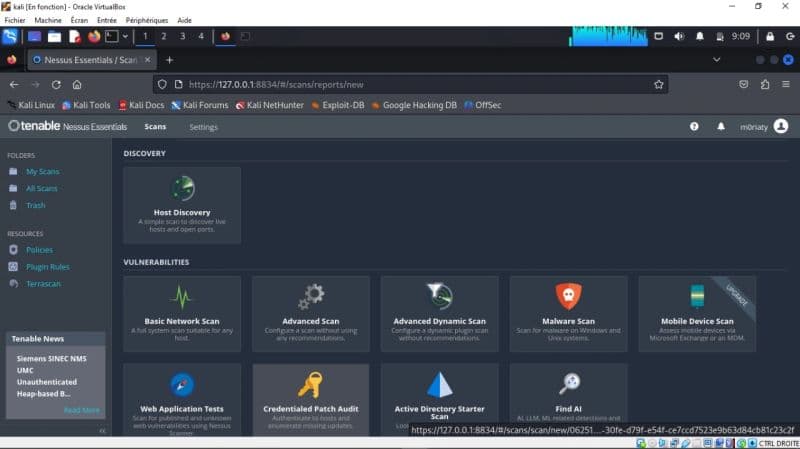Switch to workspace 4
The image size is (800, 449).
pos(201,36)
